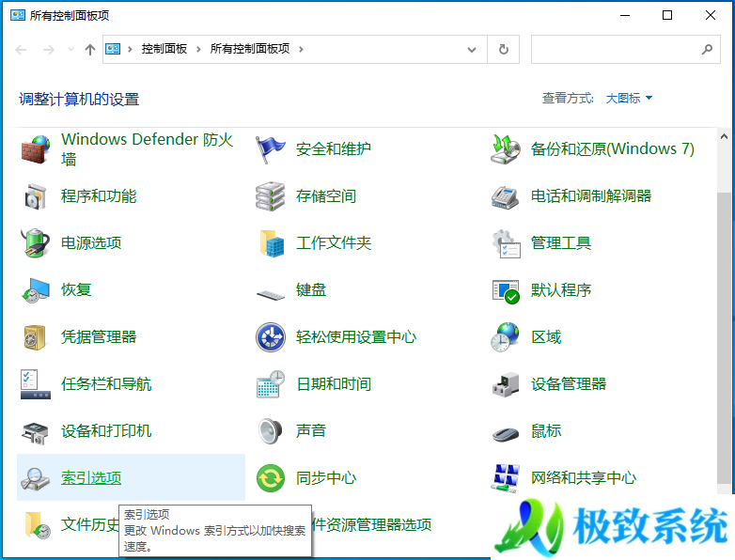Click the 控制面板 breadcrumb
Screen dimensions: 735x560
tap(164, 49)
